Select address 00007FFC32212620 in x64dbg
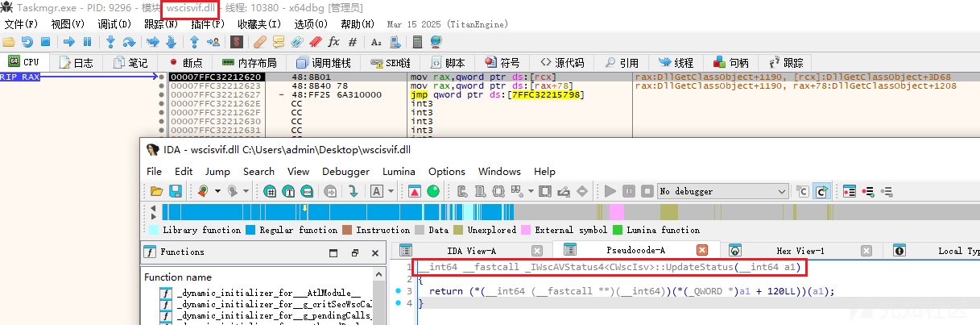 click(x=216, y=77)
